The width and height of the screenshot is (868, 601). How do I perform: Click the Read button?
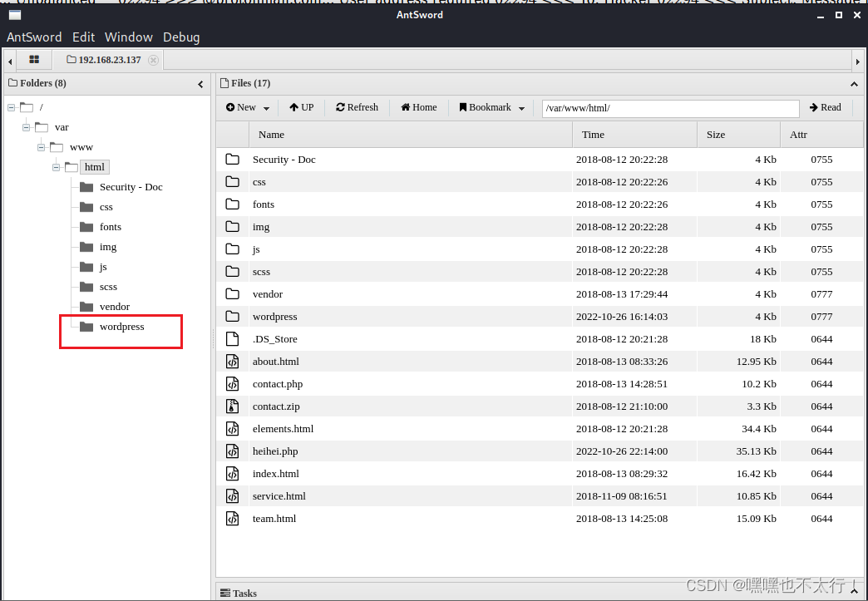coord(826,107)
